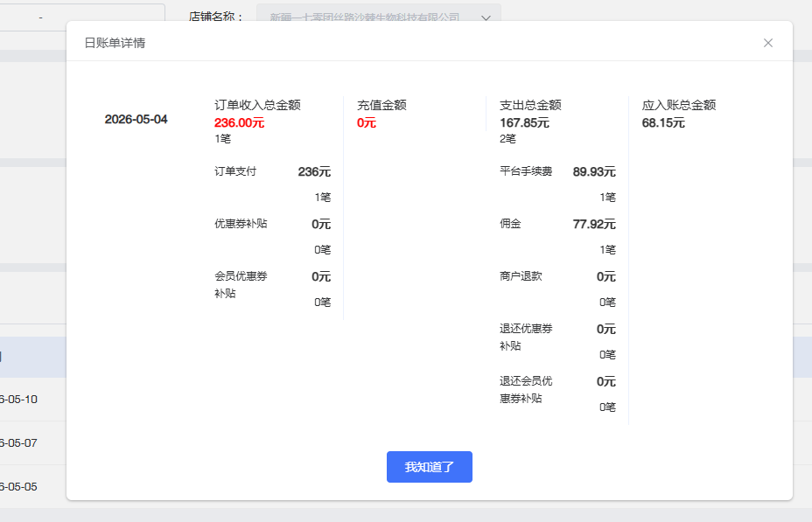812x522 pixels.
Task: Select the 167.85元 expenditure total
Action: pos(524,122)
